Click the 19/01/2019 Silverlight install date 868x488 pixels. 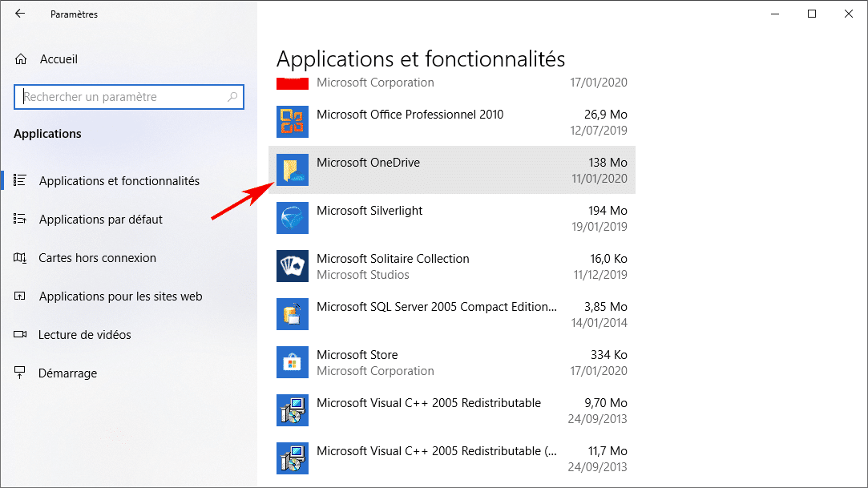click(x=600, y=227)
